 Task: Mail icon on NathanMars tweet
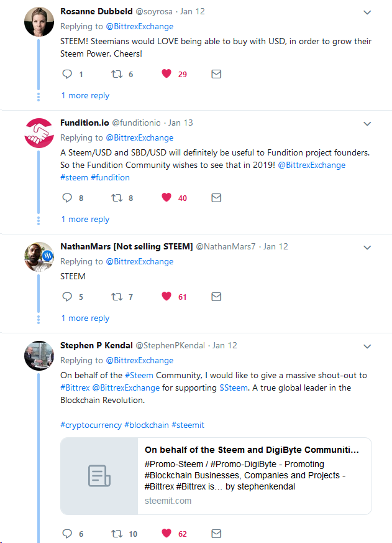coord(216,297)
